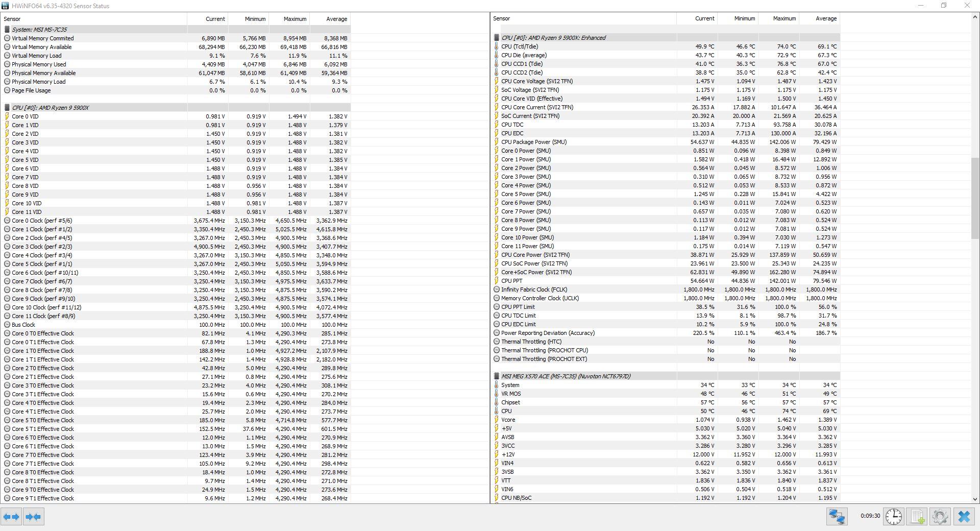Select the Core 11 VID row

[176, 212]
